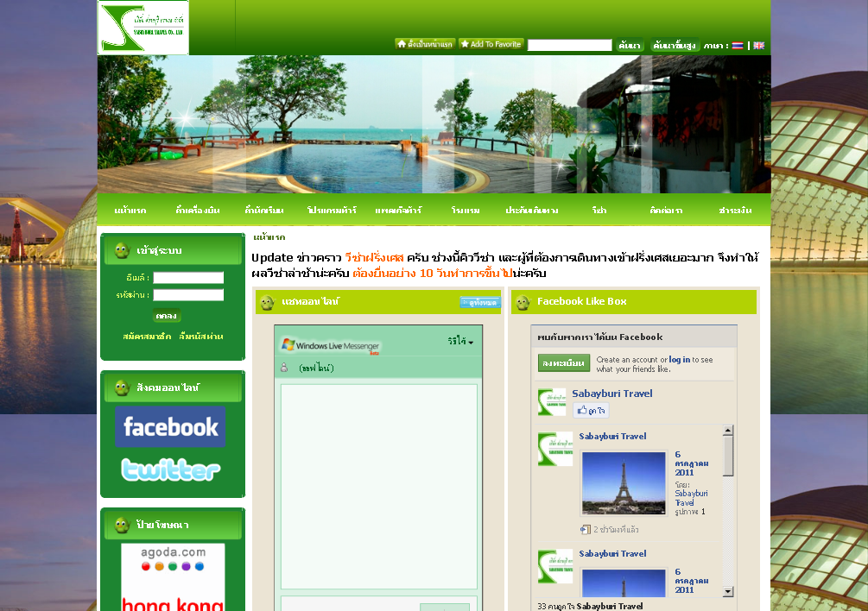This screenshot has height=611, width=868.
Task: Click the Windows Live Messenger butterfly logo
Action: [288, 344]
